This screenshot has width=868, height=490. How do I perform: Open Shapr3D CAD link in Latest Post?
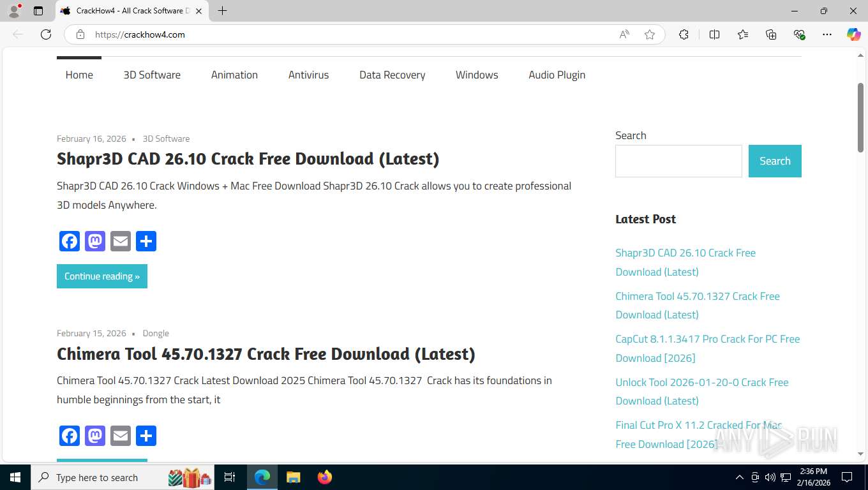685,262
